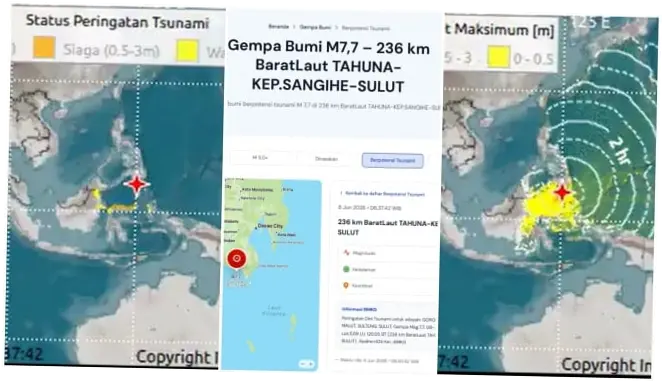
Task: Click the Status Peringatan Tsunami title
Action: pos(118,21)
